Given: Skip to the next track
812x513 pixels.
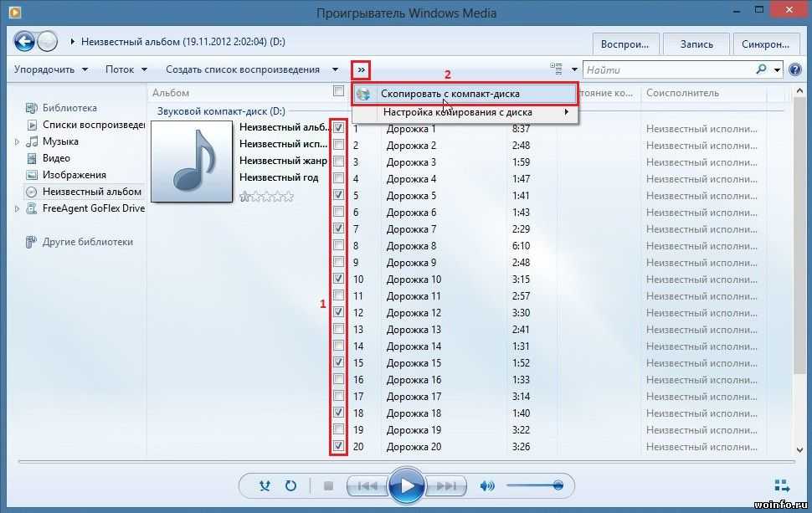Looking at the screenshot, I should (x=446, y=486).
